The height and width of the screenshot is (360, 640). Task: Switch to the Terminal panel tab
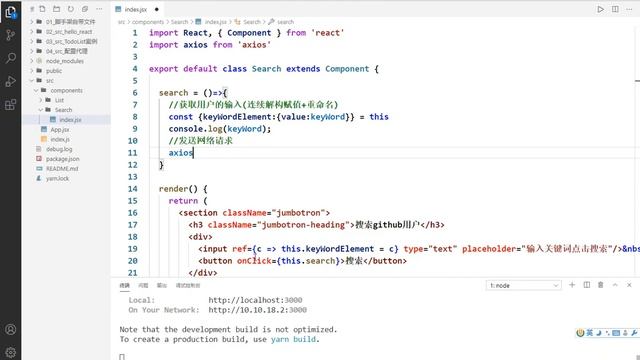tap(124, 285)
